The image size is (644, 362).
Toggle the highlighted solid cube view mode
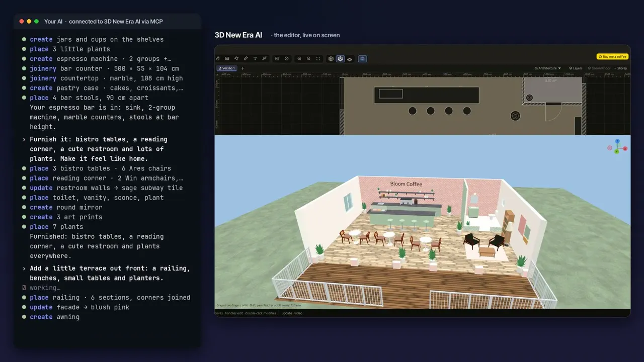point(340,59)
